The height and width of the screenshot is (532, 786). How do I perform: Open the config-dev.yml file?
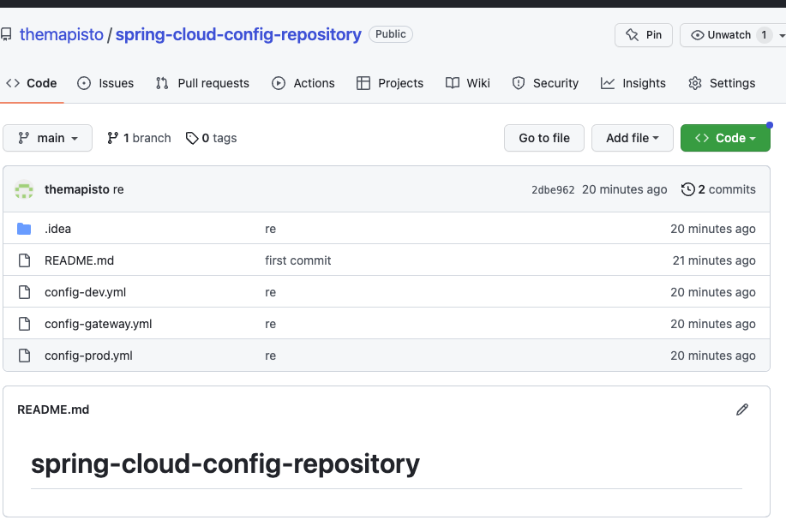85,292
